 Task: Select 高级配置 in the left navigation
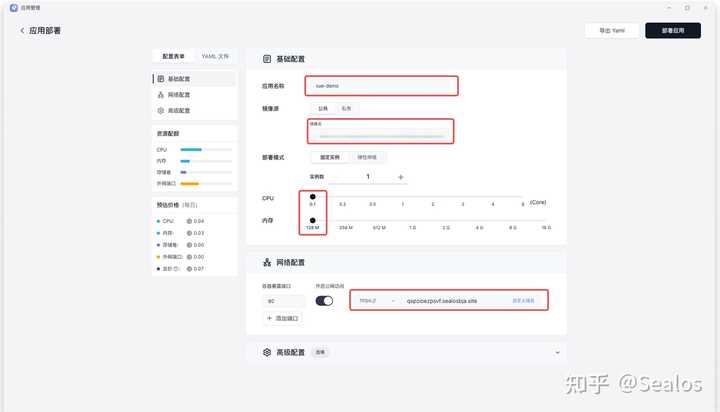[x=194, y=111]
